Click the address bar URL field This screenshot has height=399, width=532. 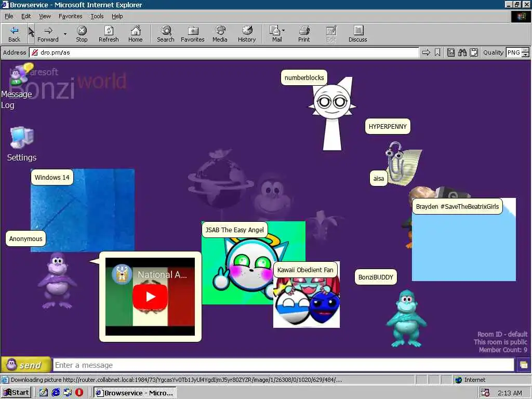pyautogui.click(x=224, y=52)
